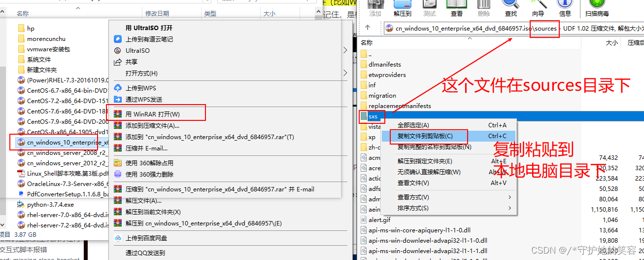Expand 打开方式(H) submenu
The width and height of the screenshot is (644, 260).
coord(345,73)
